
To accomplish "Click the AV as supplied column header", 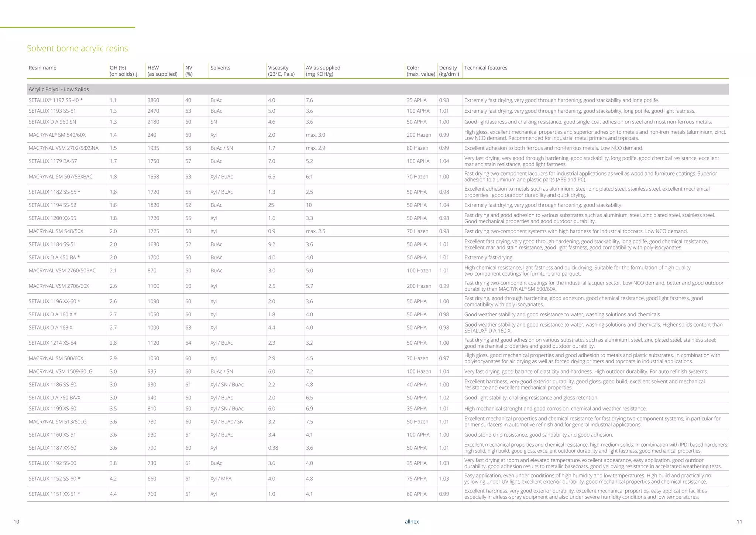I will pos(323,71).
